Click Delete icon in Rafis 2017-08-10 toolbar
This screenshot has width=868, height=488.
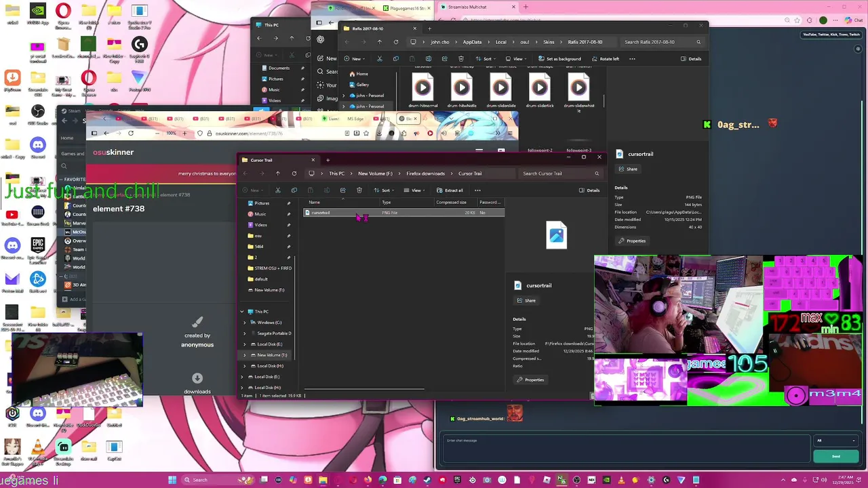tap(460, 59)
